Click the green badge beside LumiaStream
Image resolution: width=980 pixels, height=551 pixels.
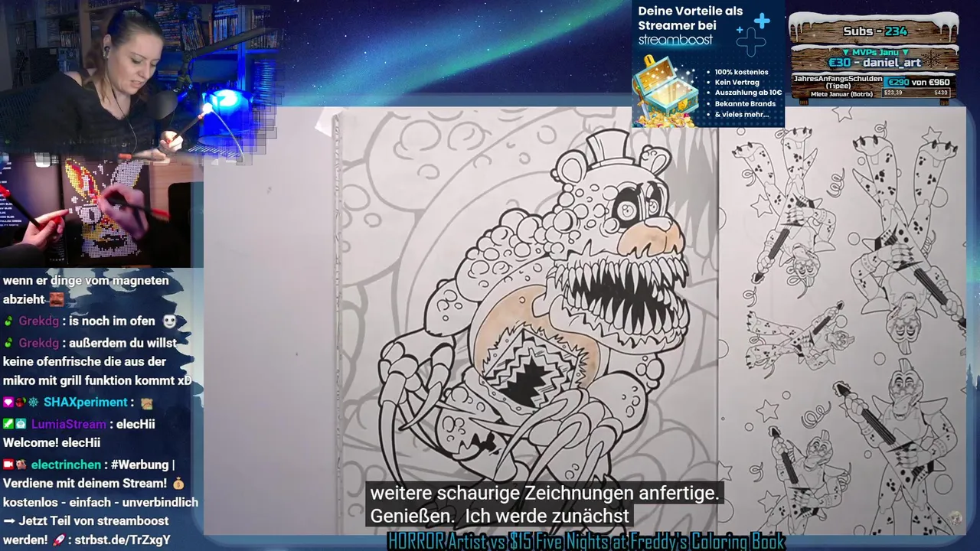click(8, 425)
